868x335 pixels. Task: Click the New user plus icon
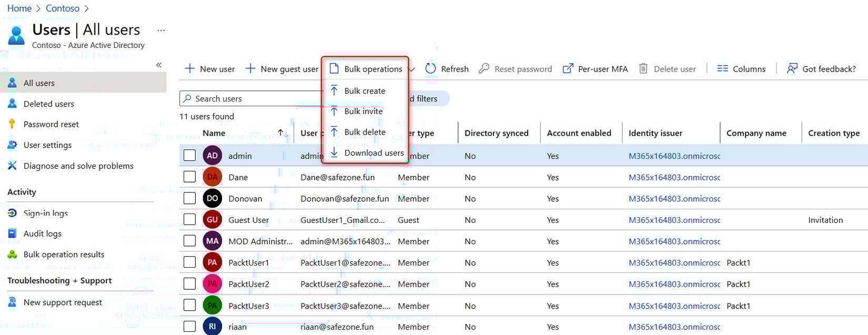pos(190,69)
